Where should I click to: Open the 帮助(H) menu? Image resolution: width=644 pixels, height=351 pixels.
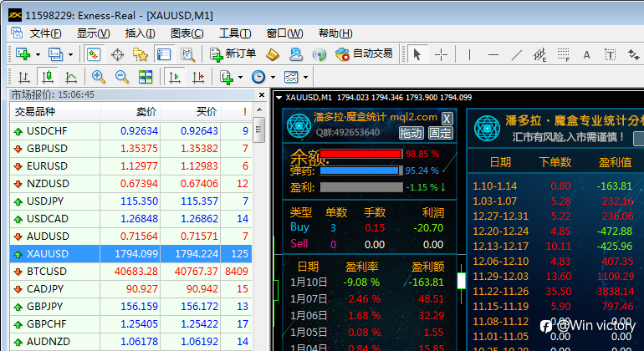point(335,33)
